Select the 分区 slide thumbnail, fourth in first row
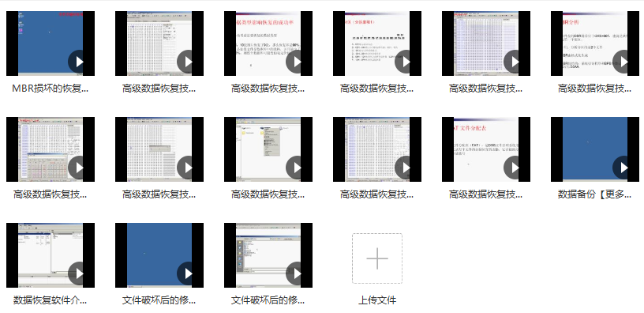644x313 pixels. pos(377,43)
